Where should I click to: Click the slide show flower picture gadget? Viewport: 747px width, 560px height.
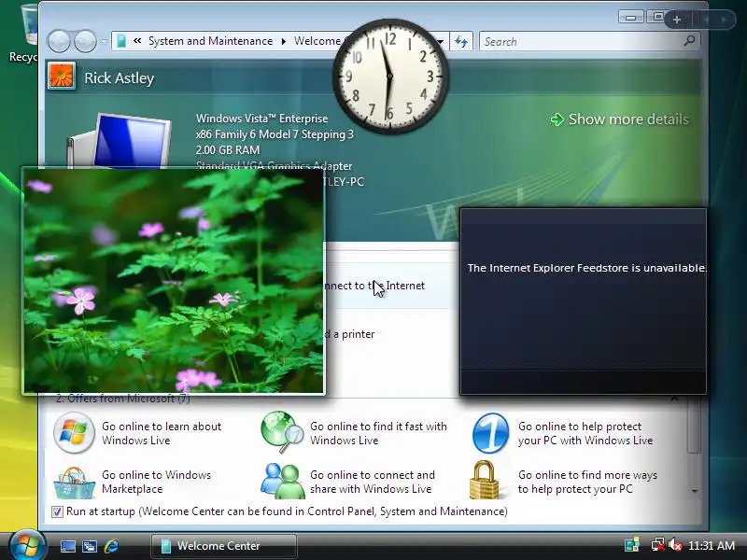(x=174, y=281)
